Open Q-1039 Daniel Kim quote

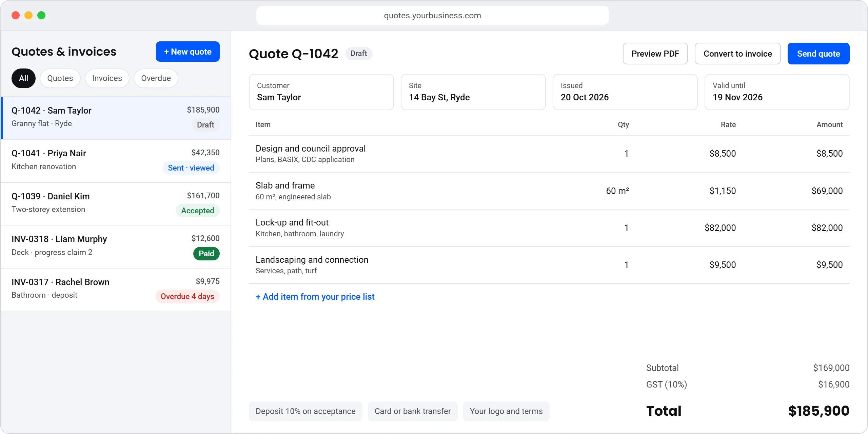116,204
